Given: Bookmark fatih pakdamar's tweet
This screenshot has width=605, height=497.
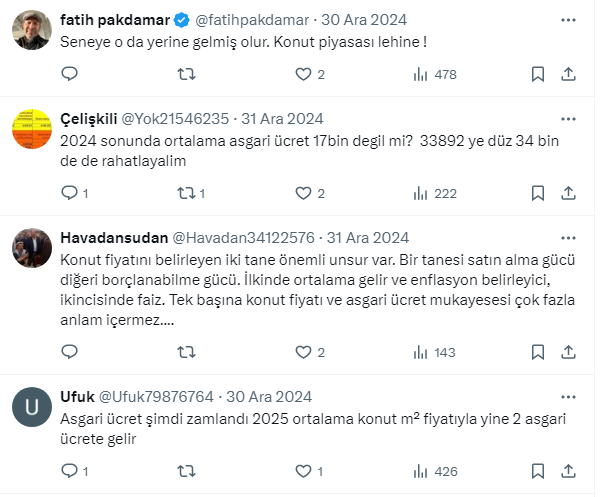Looking at the screenshot, I should click(x=538, y=74).
